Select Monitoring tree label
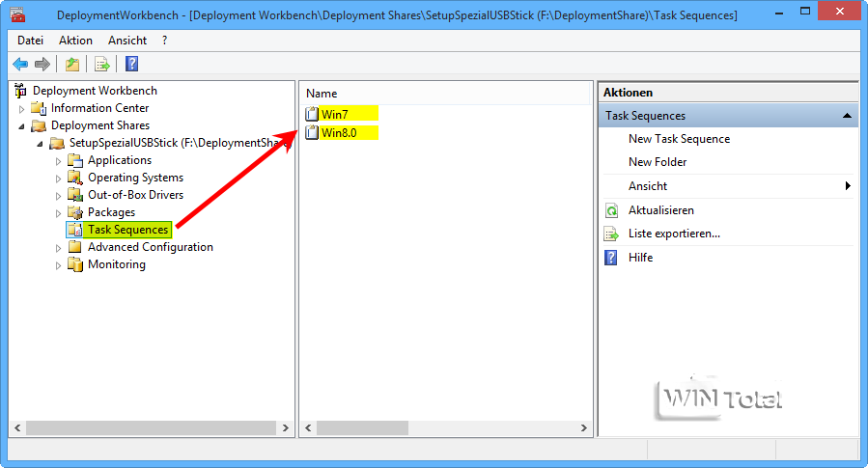The width and height of the screenshot is (868, 468). [117, 264]
